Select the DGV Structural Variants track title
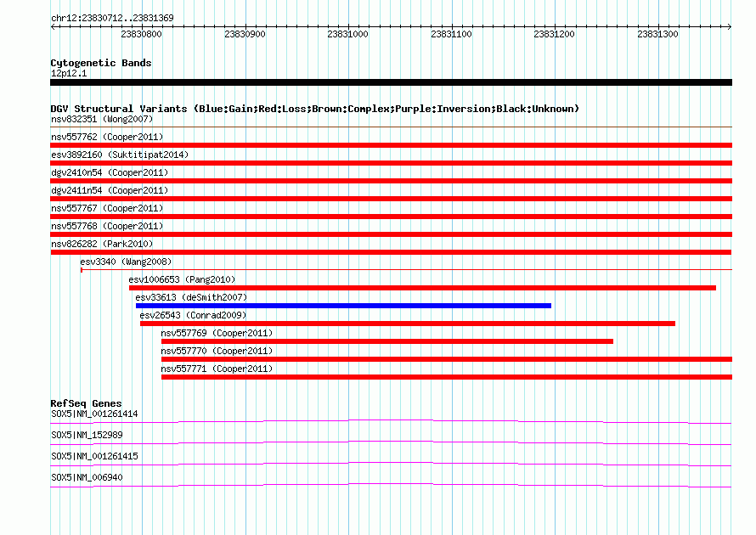Viewport: 756px width, 535px height. 315,109
